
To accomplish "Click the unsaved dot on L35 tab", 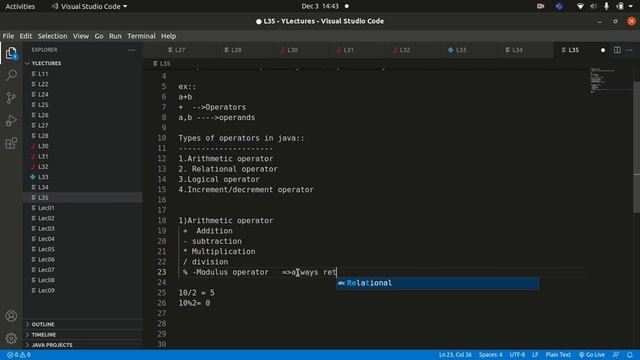I will [x=603, y=50].
